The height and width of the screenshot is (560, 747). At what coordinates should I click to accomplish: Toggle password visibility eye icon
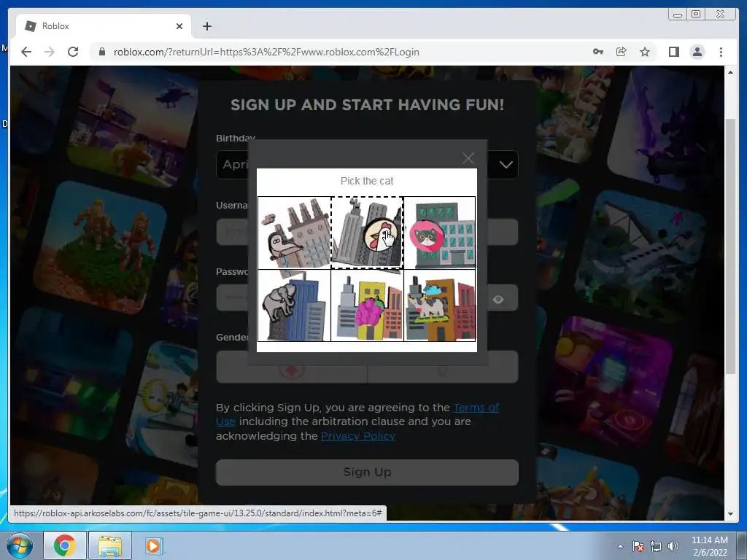(x=498, y=299)
